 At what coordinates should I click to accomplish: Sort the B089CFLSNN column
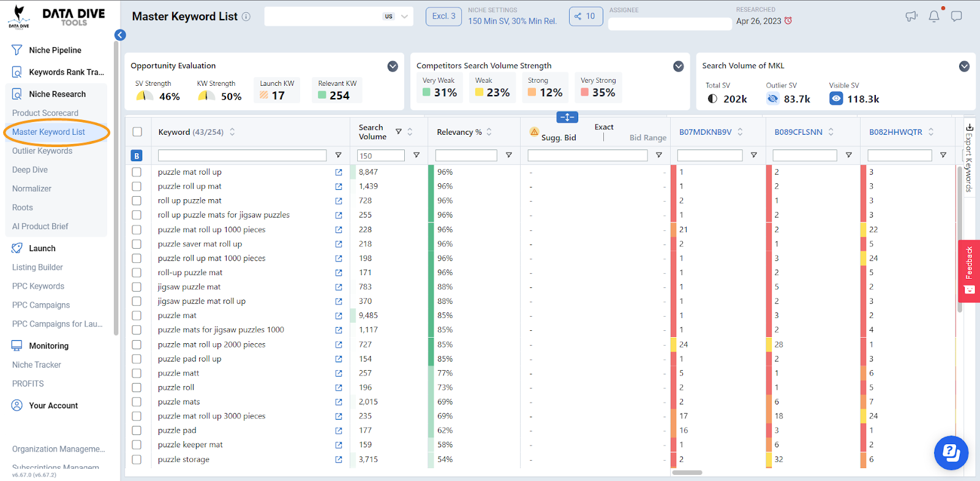click(831, 132)
